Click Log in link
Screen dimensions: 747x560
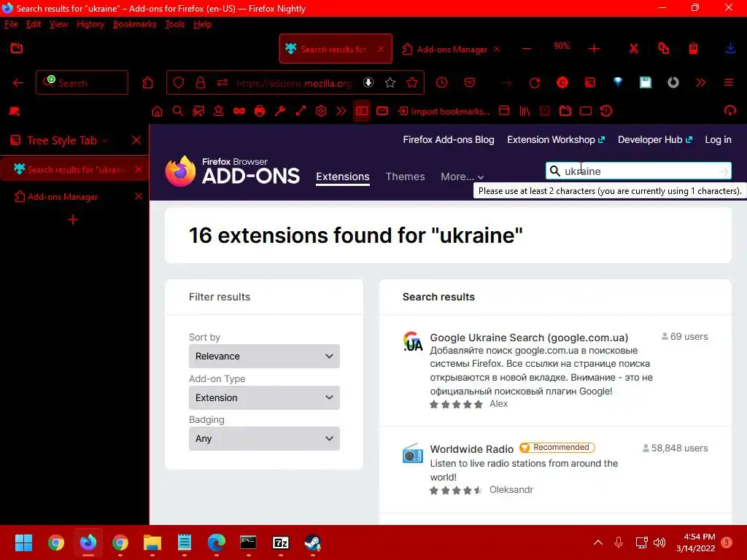718,139
